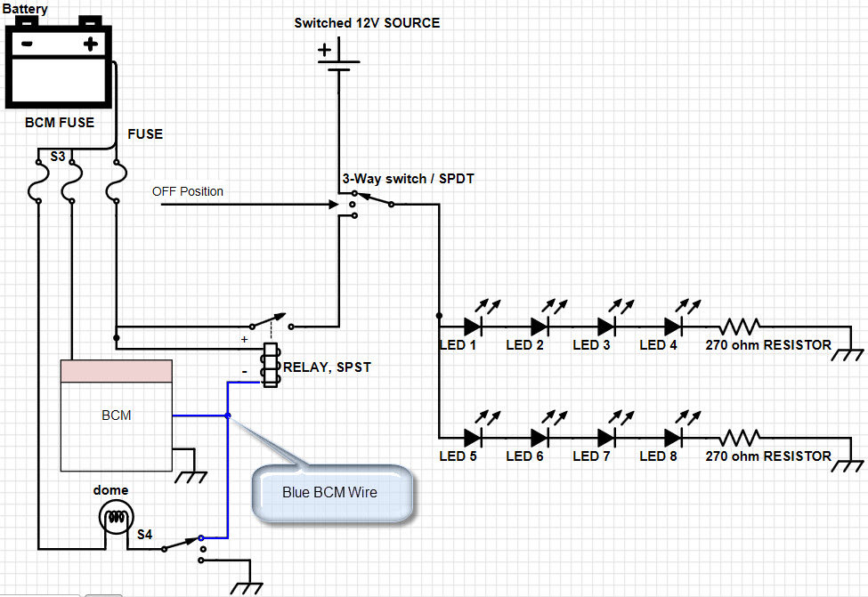
Task: Click the "RELAY, SPST" label
Action: pos(327,367)
